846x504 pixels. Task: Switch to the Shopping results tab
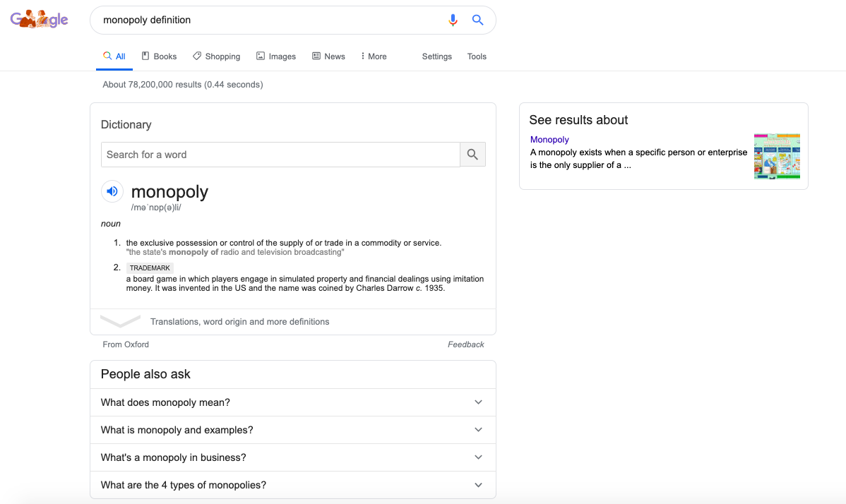(x=216, y=56)
